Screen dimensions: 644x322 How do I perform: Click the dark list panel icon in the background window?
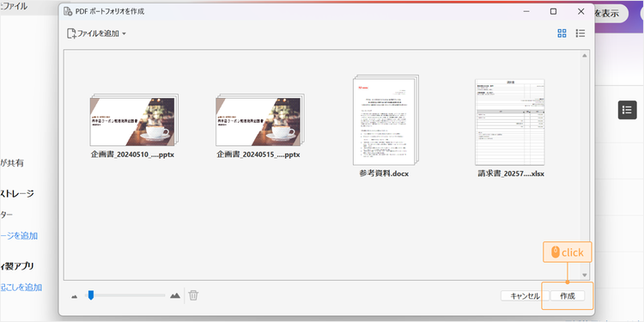pos(627,110)
